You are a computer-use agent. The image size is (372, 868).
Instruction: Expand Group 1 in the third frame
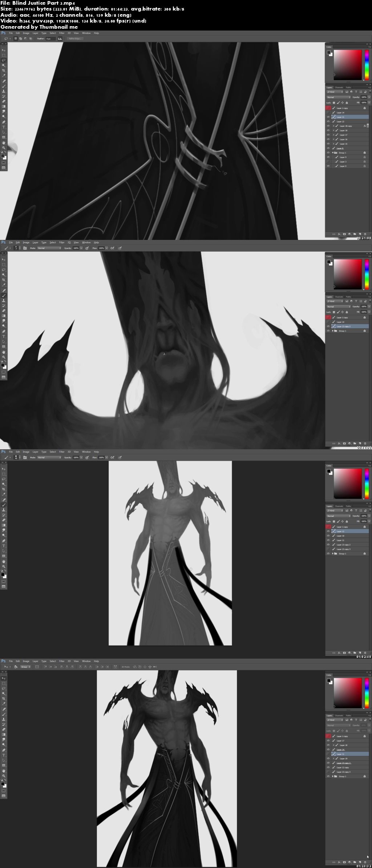tap(332, 554)
